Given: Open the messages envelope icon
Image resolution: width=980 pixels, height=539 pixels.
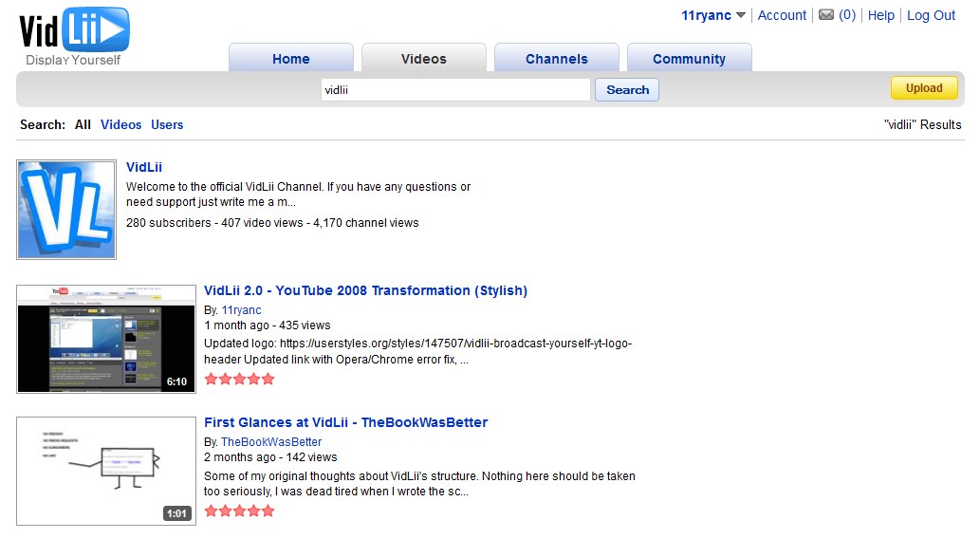Looking at the screenshot, I should point(826,15).
